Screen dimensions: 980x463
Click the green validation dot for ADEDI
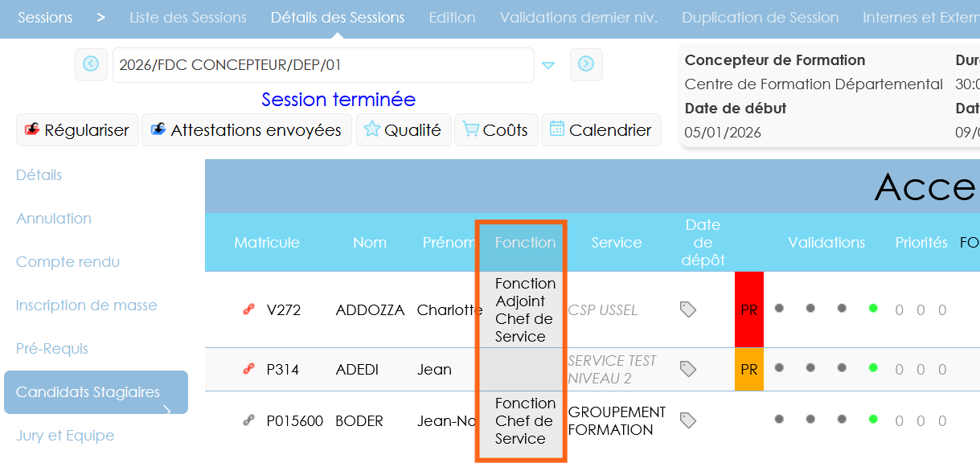pyautogui.click(x=873, y=367)
